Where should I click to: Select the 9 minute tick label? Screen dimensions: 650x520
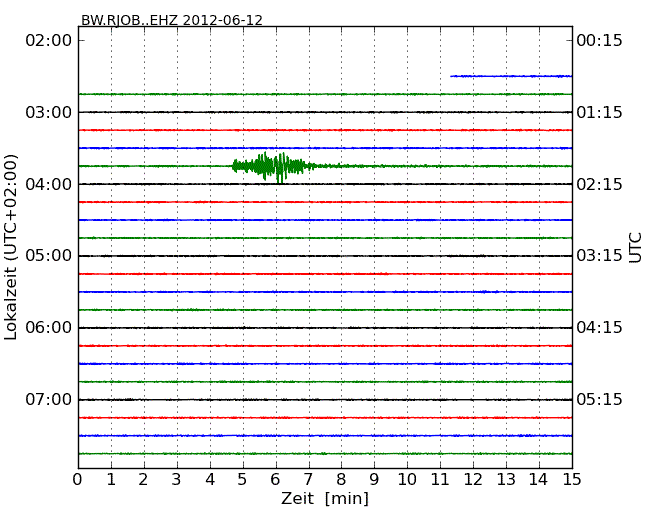374,480
